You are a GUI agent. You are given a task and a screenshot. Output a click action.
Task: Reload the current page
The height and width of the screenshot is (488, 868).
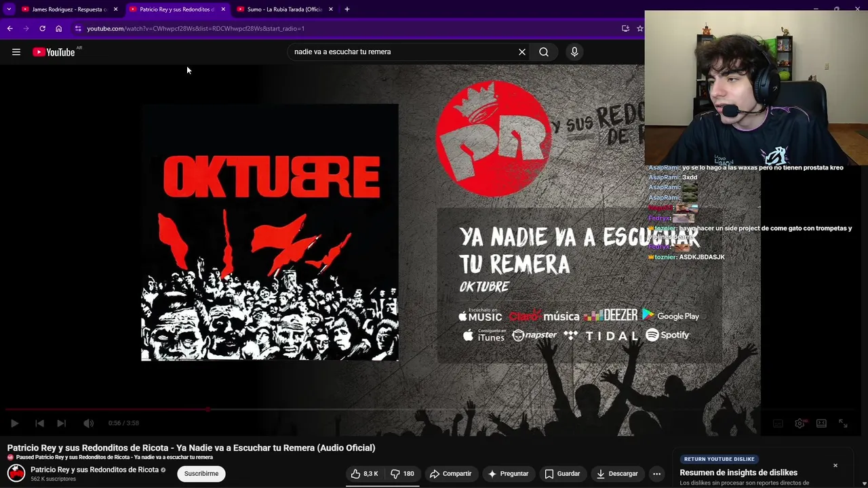pos(42,28)
